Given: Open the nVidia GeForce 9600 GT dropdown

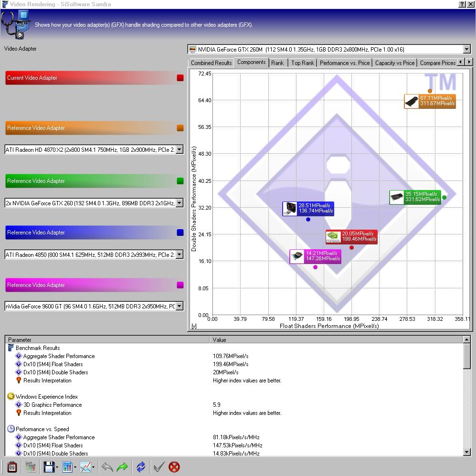Looking at the screenshot, I should pos(180,306).
